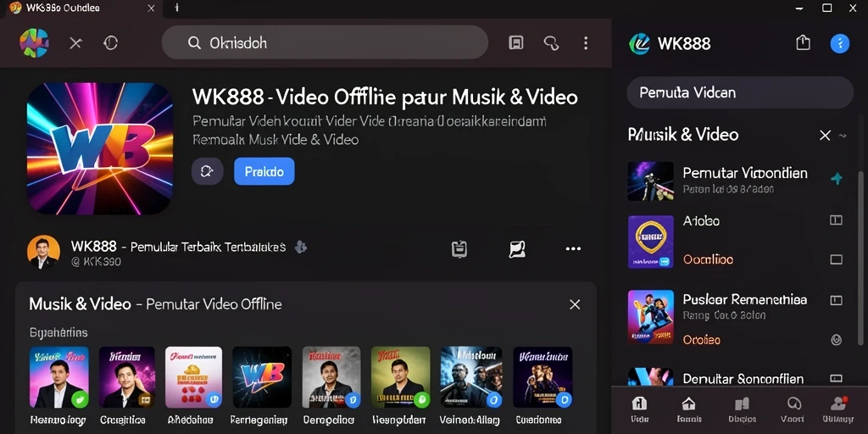
Task: Open the chat bubble tab in bottom navigation
Action: [x=793, y=409]
